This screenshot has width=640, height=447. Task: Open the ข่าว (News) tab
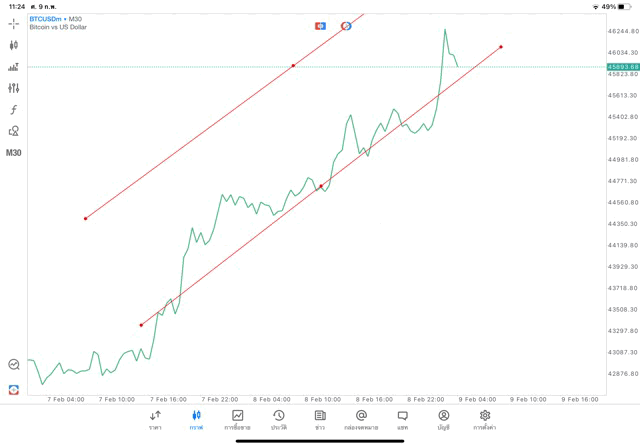click(x=319, y=420)
